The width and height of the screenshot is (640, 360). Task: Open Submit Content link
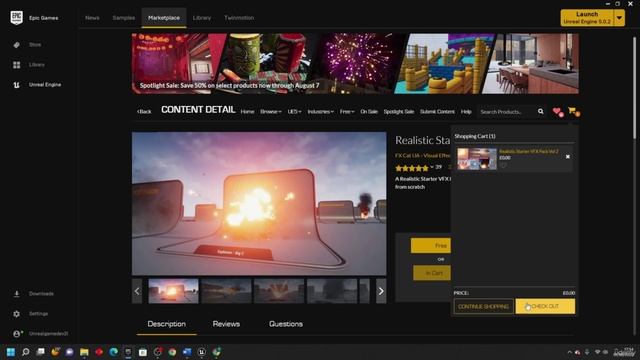[437, 111]
